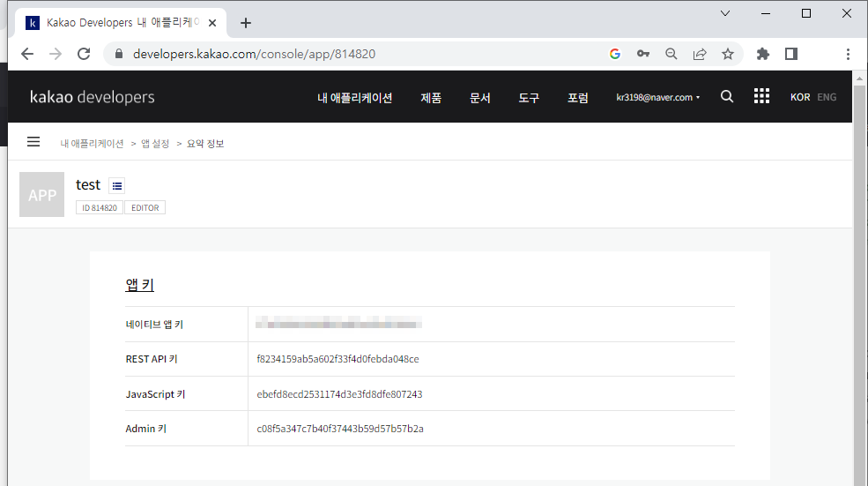Expand the kr3198@naver.com account dropdown

click(x=657, y=97)
